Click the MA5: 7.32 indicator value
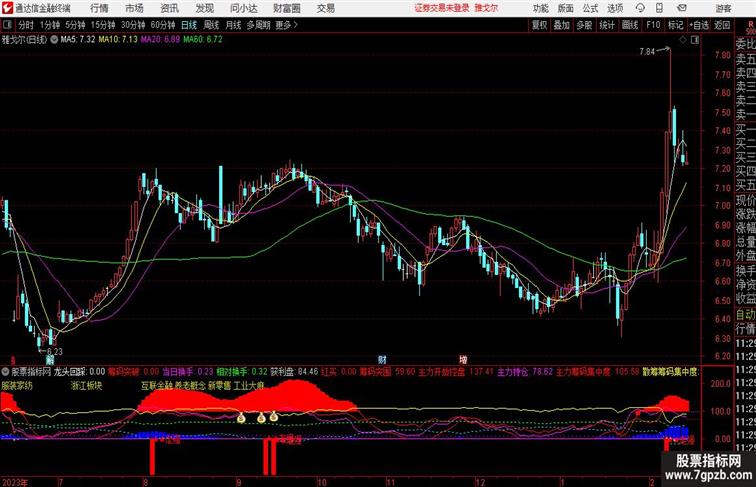The image size is (756, 487). point(78,40)
